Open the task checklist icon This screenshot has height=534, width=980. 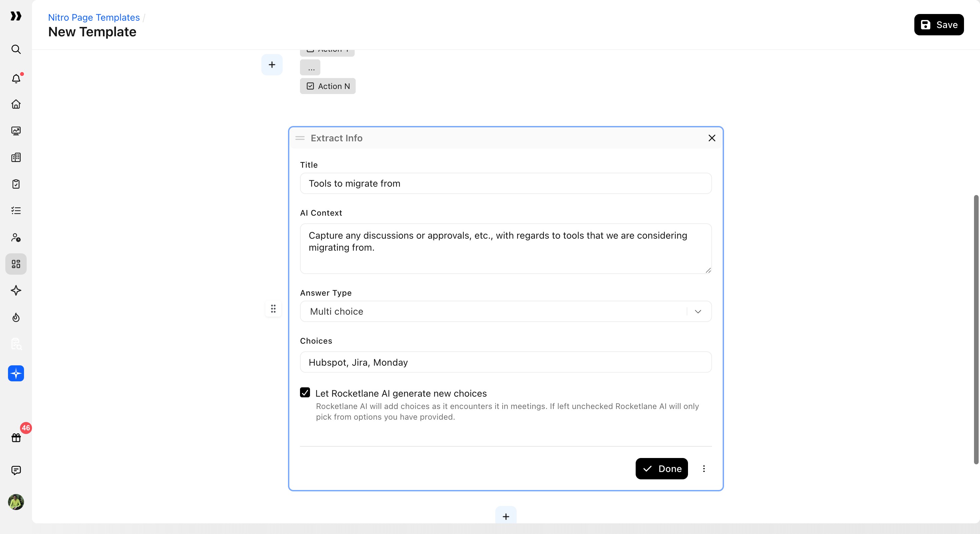click(16, 211)
